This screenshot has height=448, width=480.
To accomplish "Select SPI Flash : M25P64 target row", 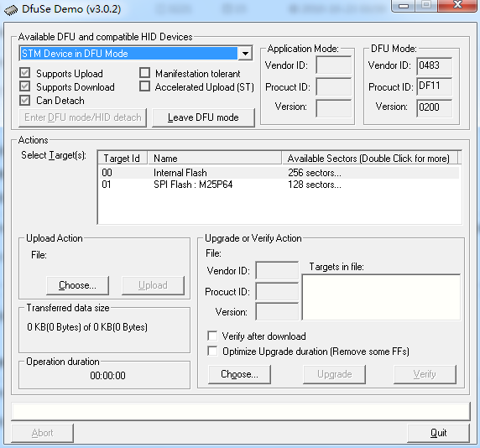I will [279, 185].
